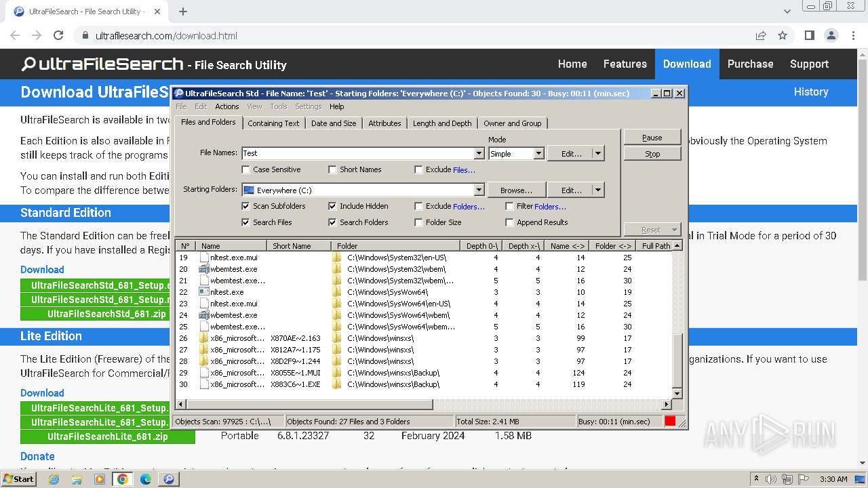Screen dimensions: 868x488
Task: Enable Folder Size checkbox
Action: click(418, 222)
